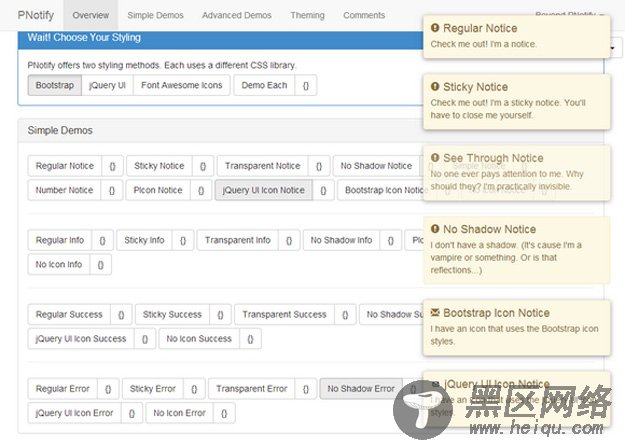The image size is (625, 445).
Task: Click {} next to No Shadow Info
Action: 391,240
